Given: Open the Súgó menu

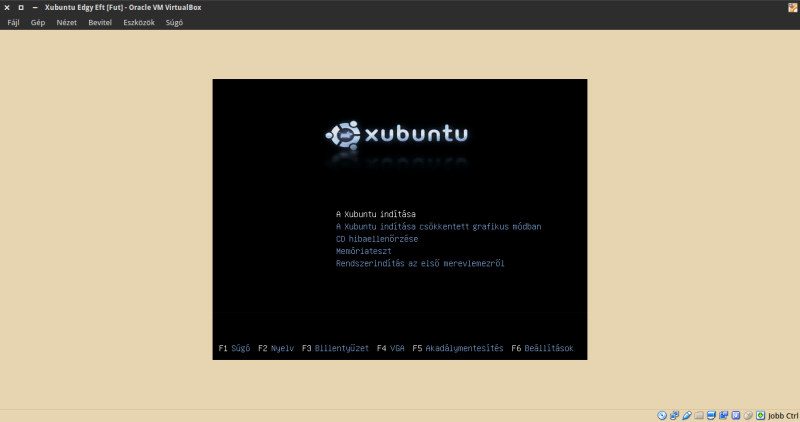Looking at the screenshot, I should [174, 22].
